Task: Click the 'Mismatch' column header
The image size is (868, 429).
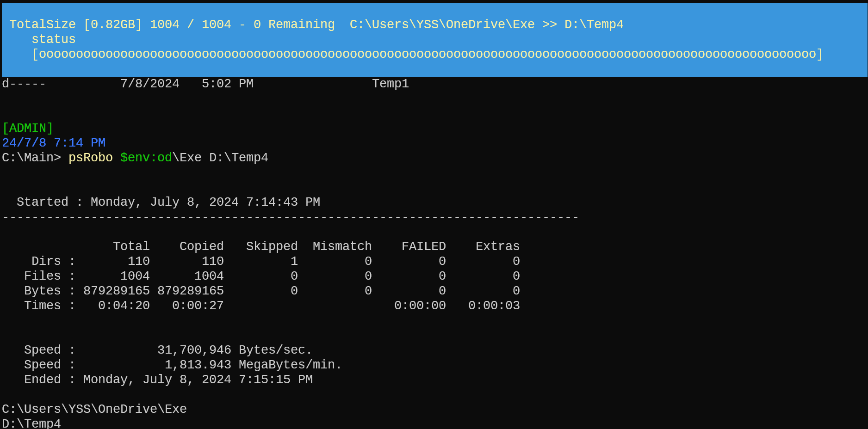Action: (x=342, y=246)
